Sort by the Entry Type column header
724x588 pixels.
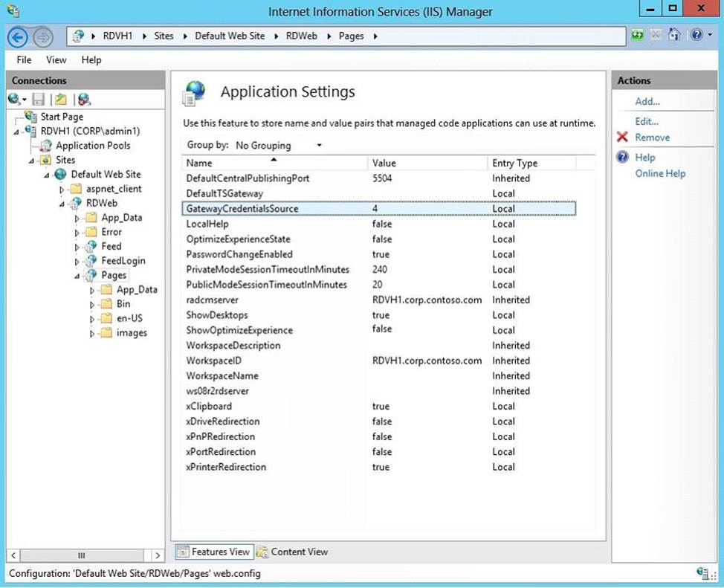[x=514, y=163]
